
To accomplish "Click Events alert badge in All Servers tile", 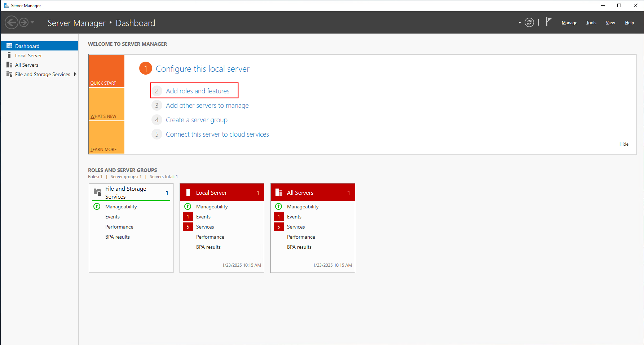I will click(279, 217).
